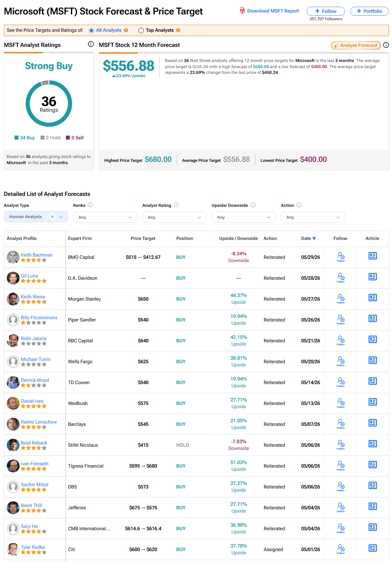The height and width of the screenshot is (562, 392).
Task: Click the PDF icon for MSFT report
Action: (242, 11)
